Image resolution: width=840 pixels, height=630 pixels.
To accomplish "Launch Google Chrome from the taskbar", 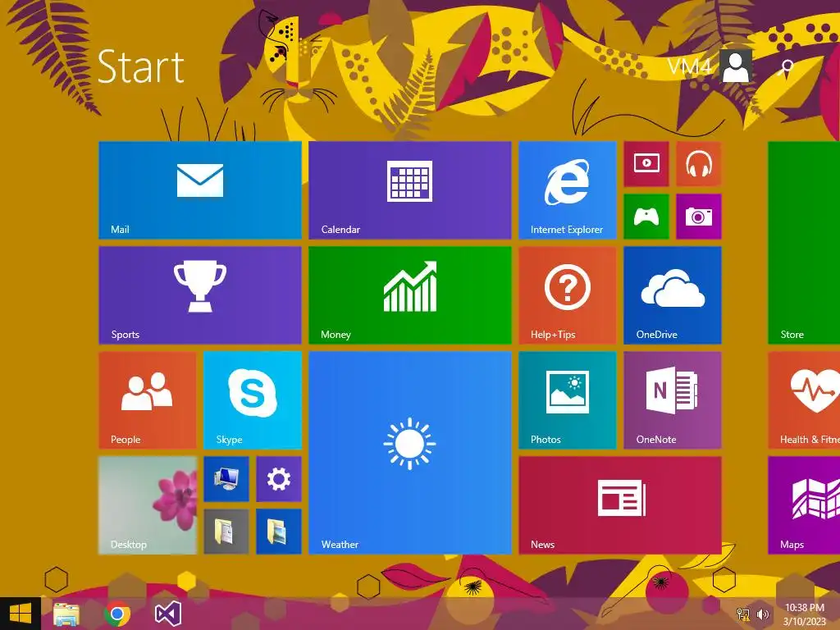I will (x=117, y=614).
